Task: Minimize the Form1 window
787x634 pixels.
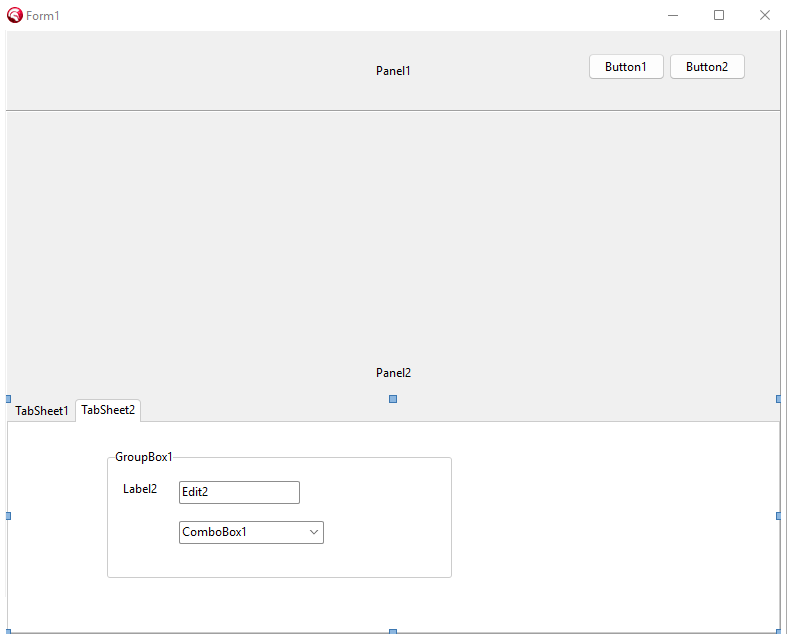Action: 673,16
